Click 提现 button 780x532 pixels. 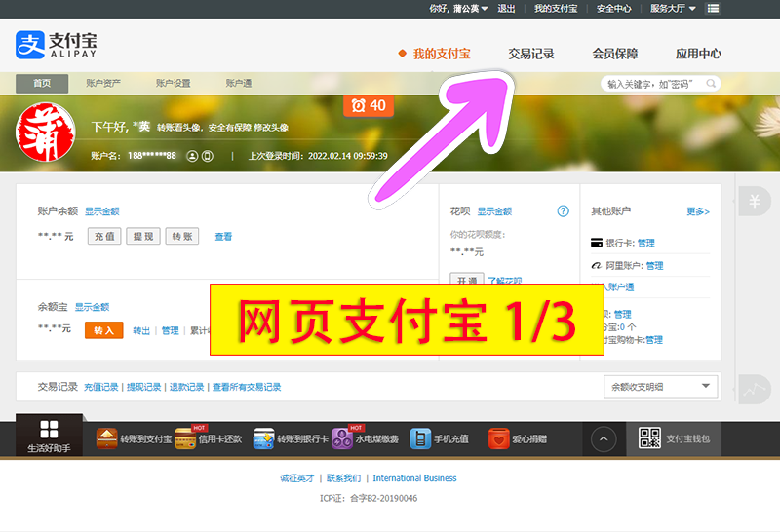pyautogui.click(x=143, y=236)
